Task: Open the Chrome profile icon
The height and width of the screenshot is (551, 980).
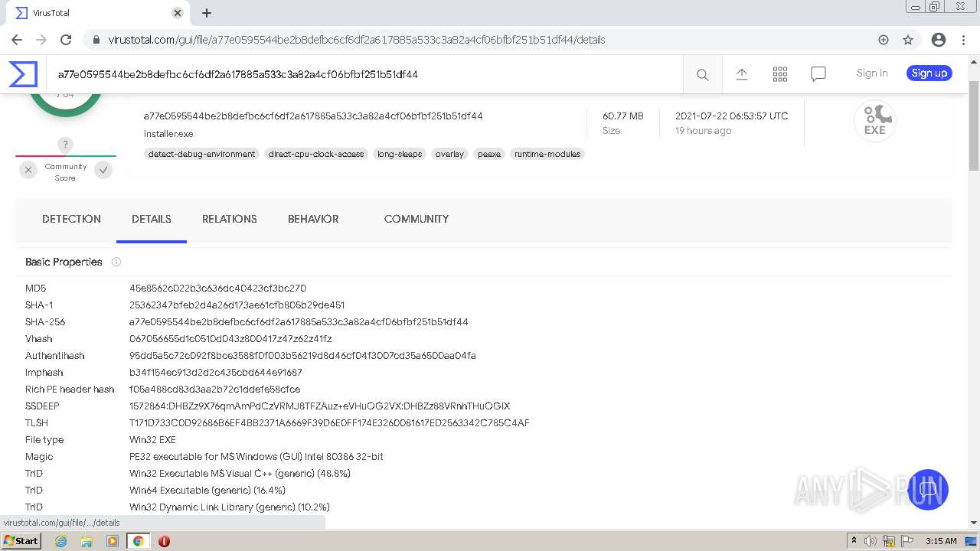Action: pyautogui.click(x=939, y=40)
